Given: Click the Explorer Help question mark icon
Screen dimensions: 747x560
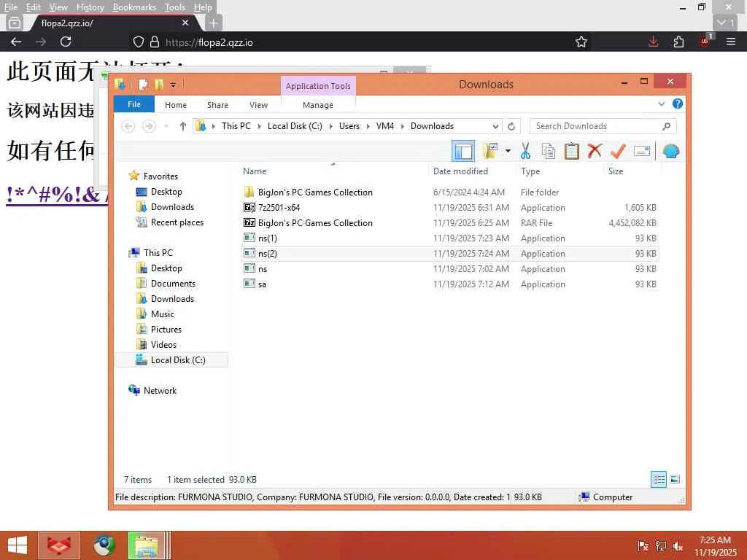Looking at the screenshot, I should click(678, 104).
